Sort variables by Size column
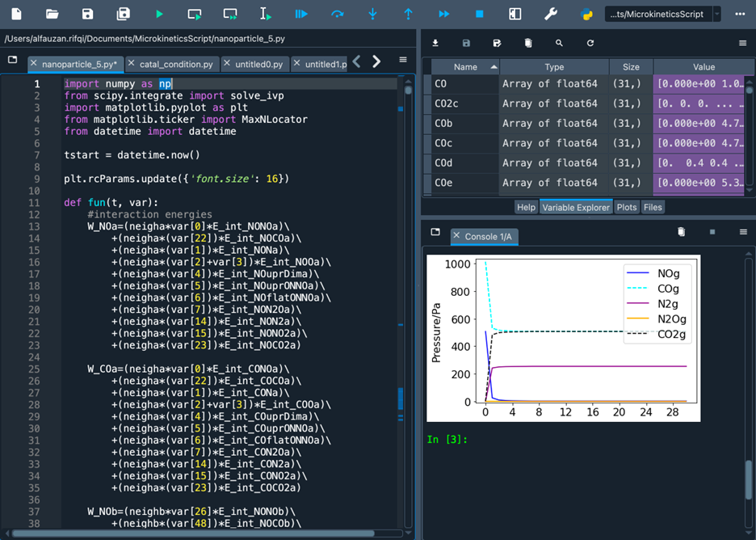Viewport: 756px width, 540px height. [x=631, y=67]
